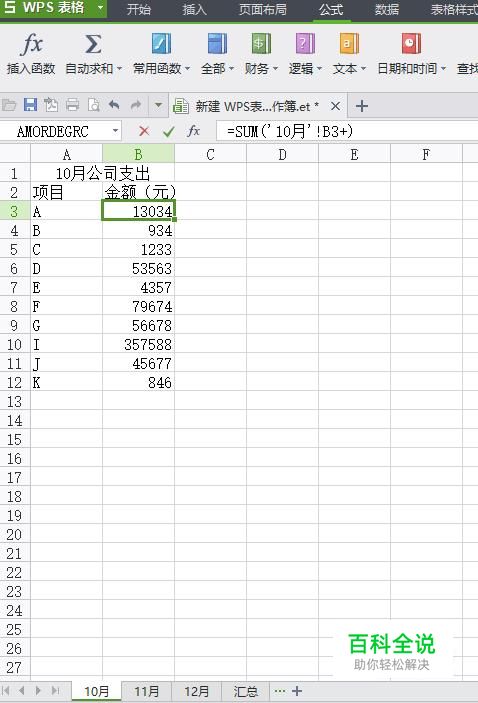This screenshot has height=703, width=478.
Task: Click cell containing 53563
Action: pyautogui.click(x=138, y=268)
